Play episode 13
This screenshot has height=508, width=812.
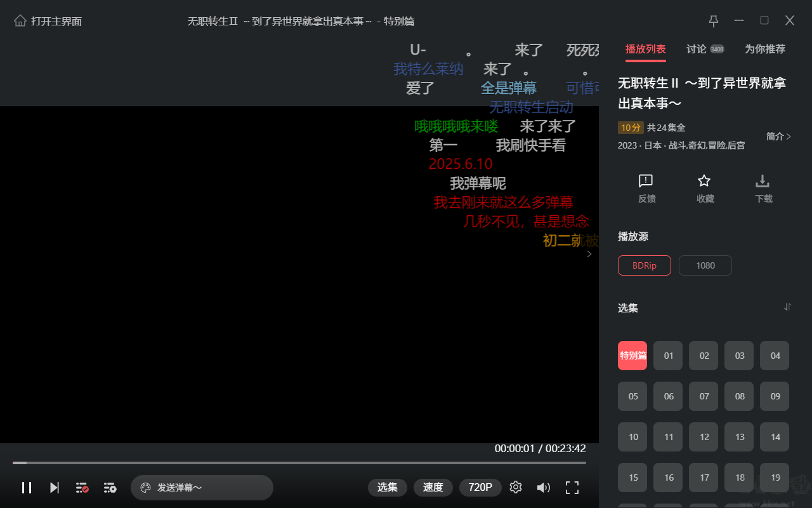tap(739, 437)
